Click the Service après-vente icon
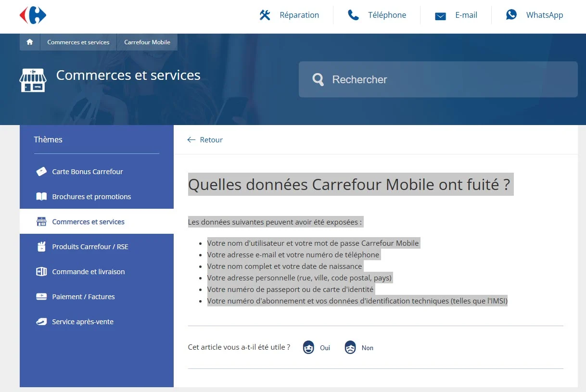586x392 pixels. [x=41, y=322]
